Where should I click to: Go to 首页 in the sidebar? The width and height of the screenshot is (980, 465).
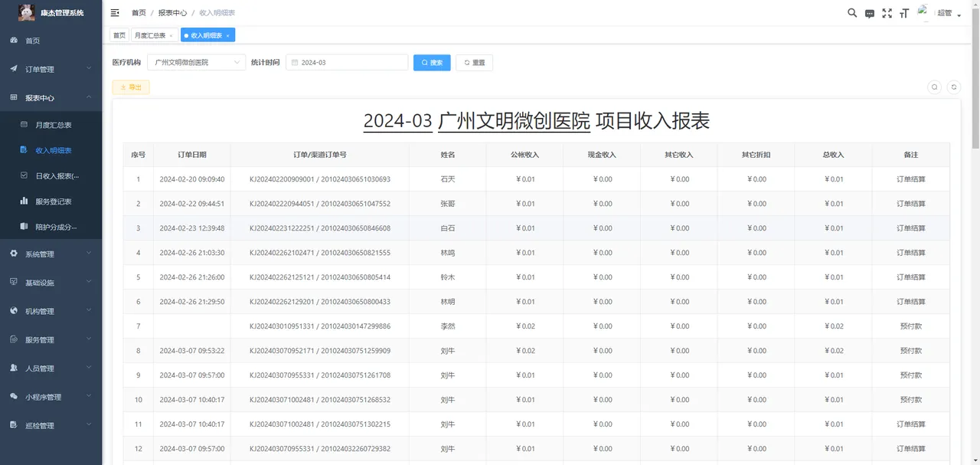[x=51, y=41]
